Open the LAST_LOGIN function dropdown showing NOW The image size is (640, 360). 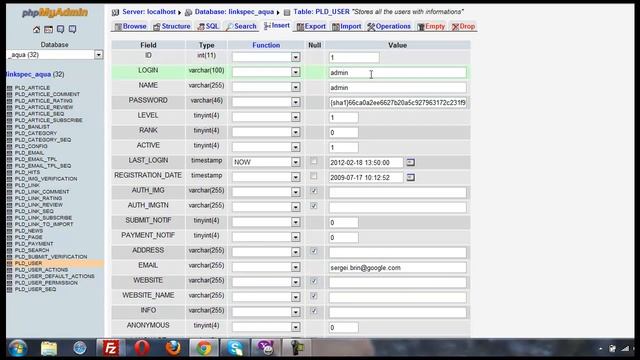(x=266, y=162)
